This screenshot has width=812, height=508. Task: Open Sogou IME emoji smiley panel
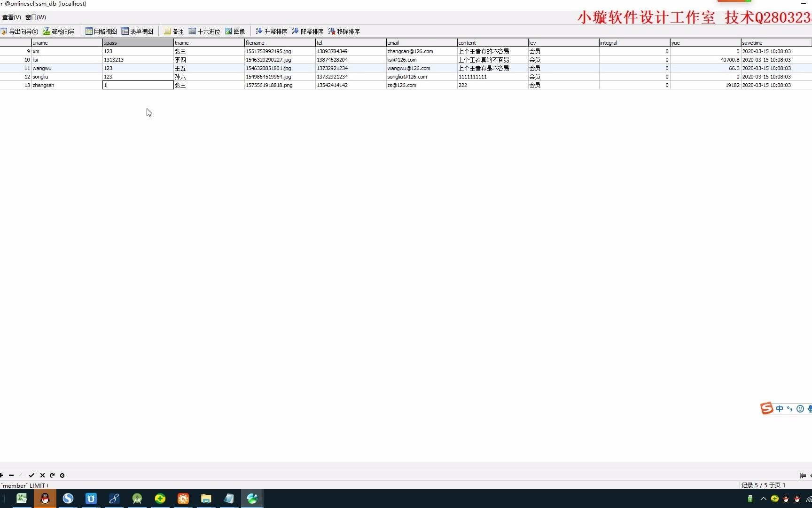pos(800,409)
